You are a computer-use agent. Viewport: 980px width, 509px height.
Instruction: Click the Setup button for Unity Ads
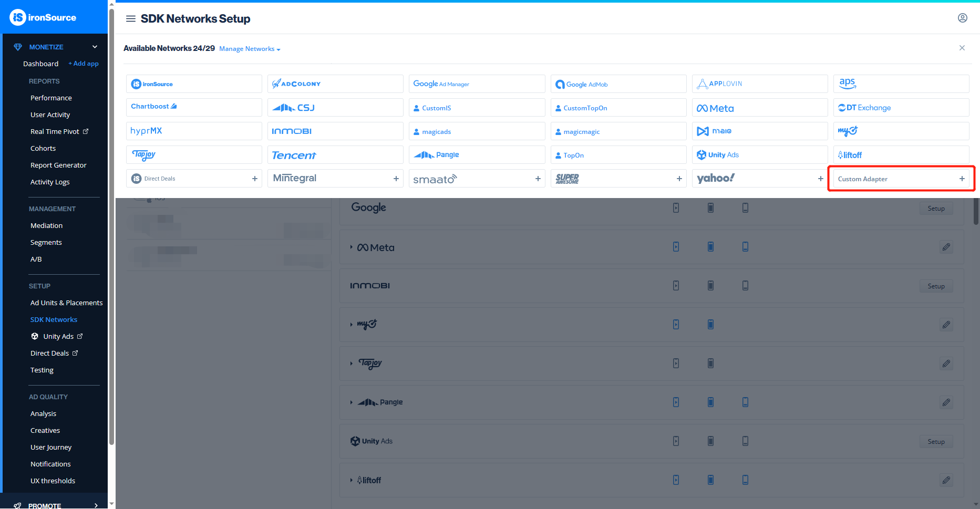(x=936, y=441)
